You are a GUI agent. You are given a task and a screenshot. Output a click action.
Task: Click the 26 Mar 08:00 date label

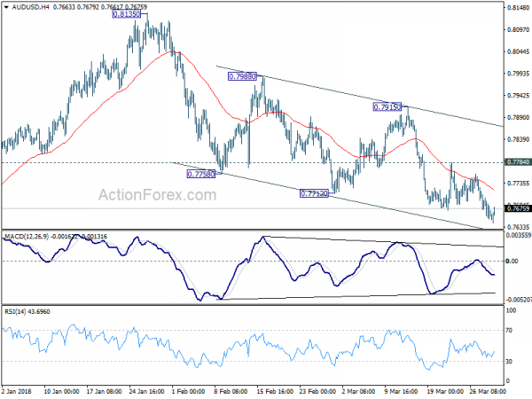click(488, 391)
